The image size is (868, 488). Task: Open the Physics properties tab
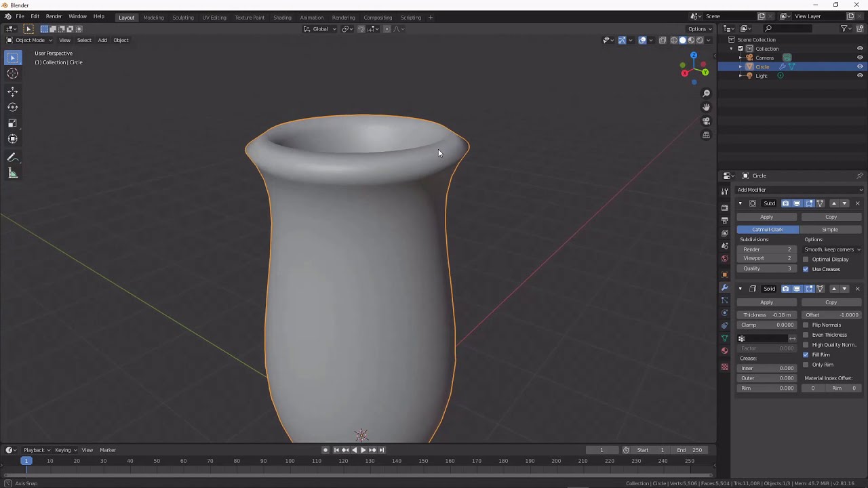coord(724,312)
